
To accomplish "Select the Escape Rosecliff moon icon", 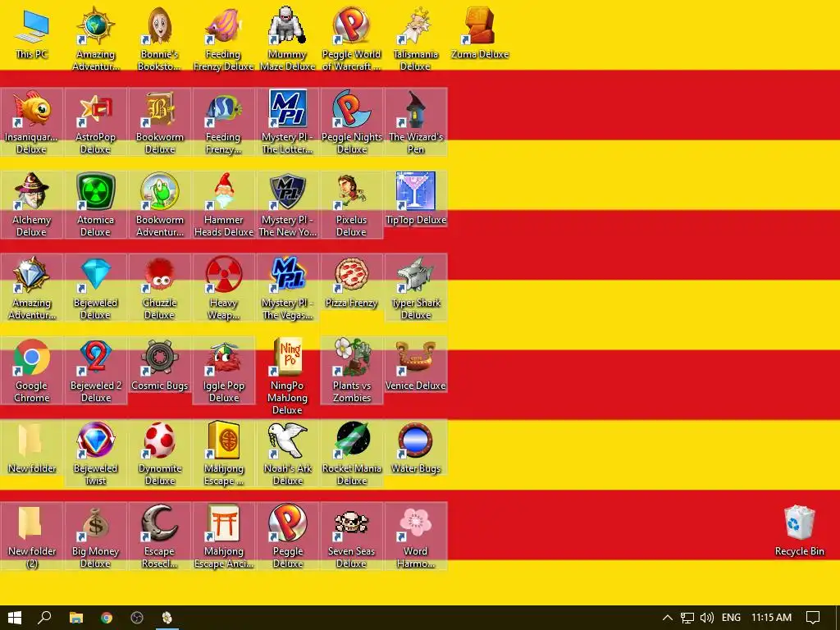I will pos(160,536).
